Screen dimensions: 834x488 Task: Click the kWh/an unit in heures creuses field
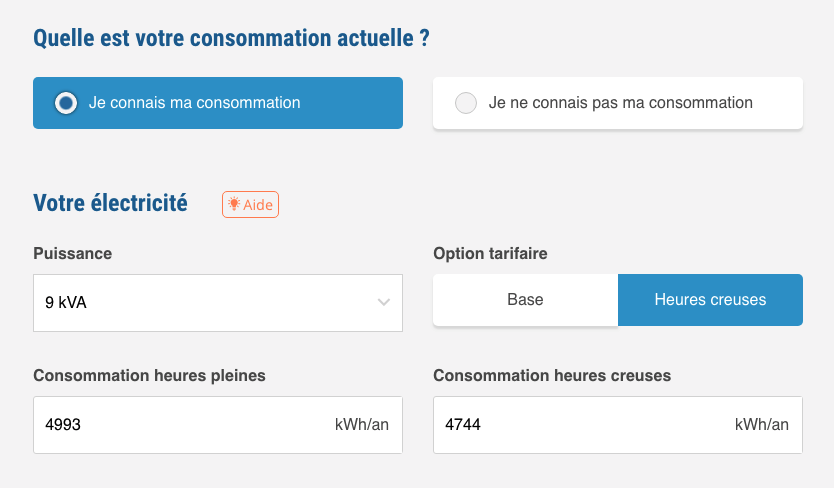762,424
